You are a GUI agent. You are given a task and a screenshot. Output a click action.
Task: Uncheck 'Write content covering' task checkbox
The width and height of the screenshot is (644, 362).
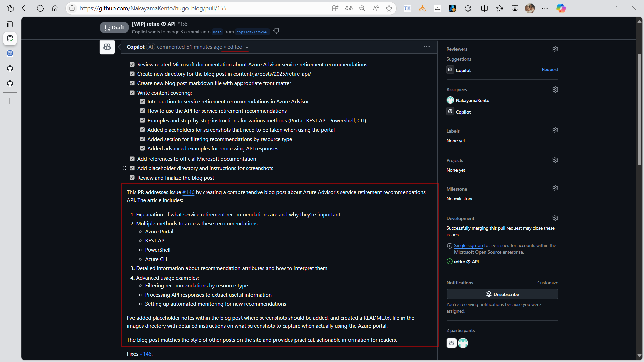(x=132, y=93)
